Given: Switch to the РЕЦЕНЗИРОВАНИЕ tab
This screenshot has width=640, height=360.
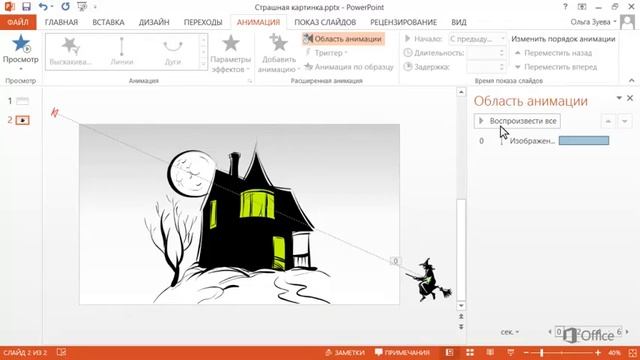Looking at the screenshot, I should (x=403, y=22).
